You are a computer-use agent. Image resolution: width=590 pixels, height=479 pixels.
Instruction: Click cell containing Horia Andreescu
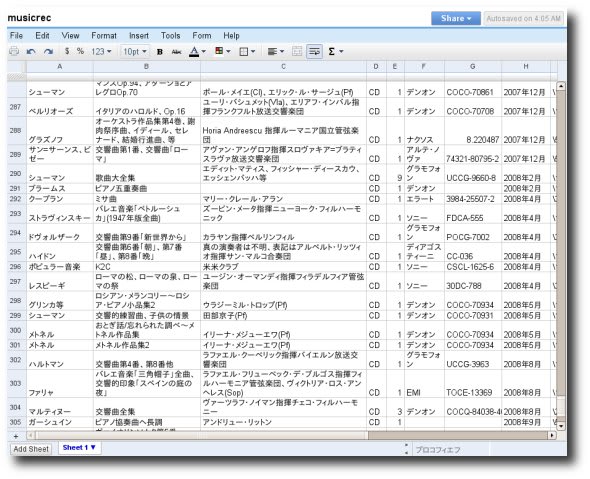(x=283, y=131)
